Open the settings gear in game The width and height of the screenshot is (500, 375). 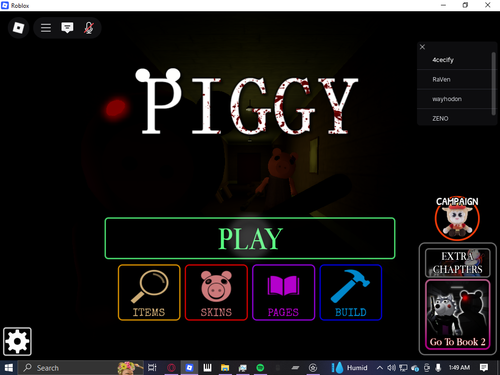coord(17,341)
